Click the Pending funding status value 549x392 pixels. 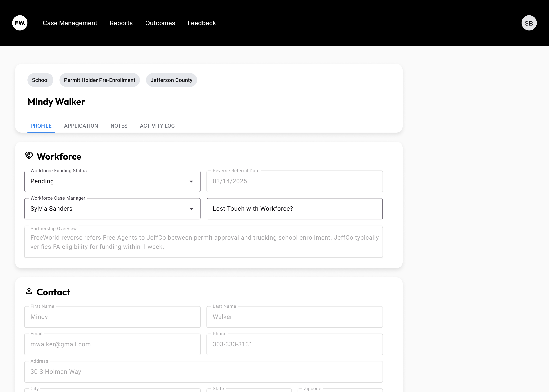point(42,181)
